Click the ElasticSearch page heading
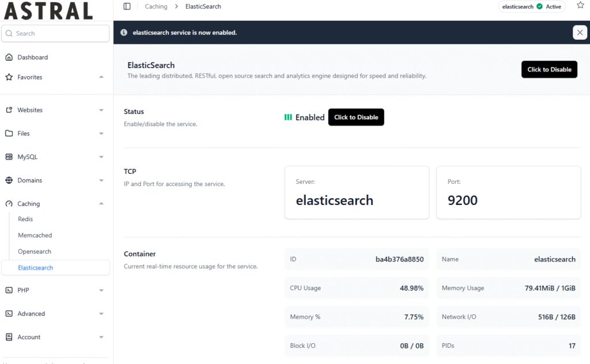The image size is (590, 364). coord(151,65)
